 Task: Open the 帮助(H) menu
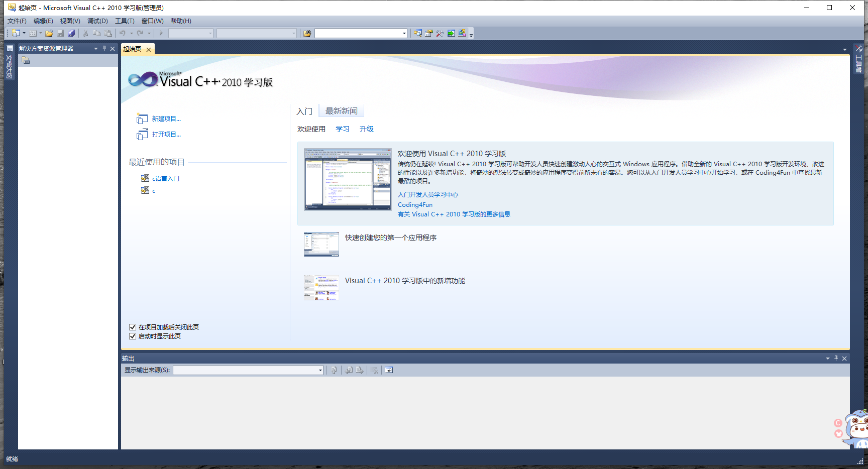point(181,21)
